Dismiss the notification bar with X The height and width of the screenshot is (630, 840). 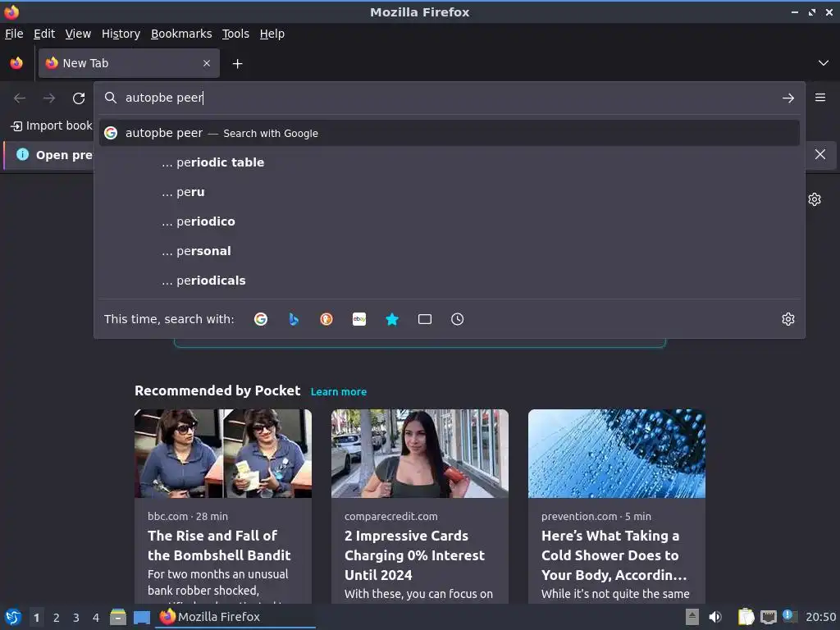[x=820, y=154]
